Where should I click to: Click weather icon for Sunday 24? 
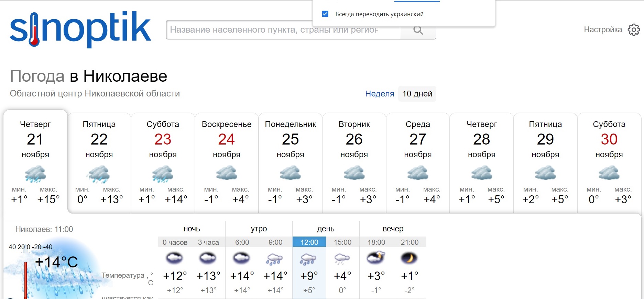pos(227,173)
